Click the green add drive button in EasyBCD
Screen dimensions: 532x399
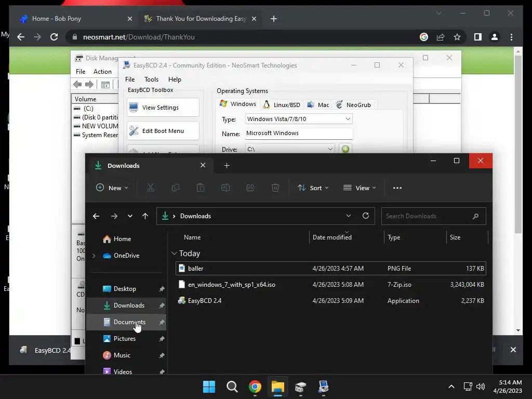click(345, 149)
